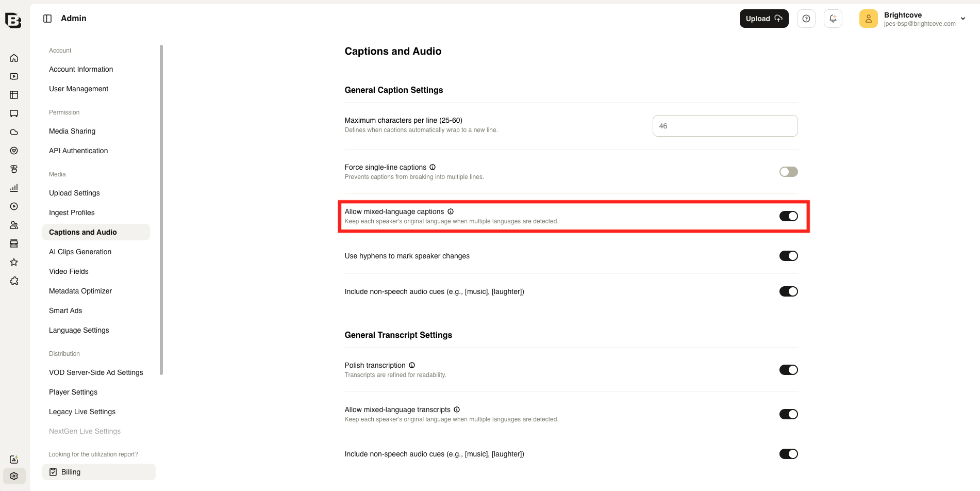Open the cloud icon in rail
980x491 pixels.
14,132
